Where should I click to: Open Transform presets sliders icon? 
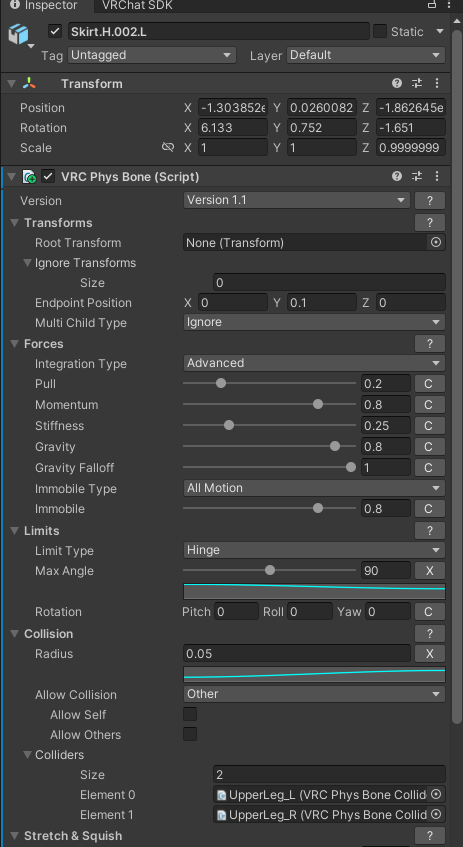[x=417, y=83]
